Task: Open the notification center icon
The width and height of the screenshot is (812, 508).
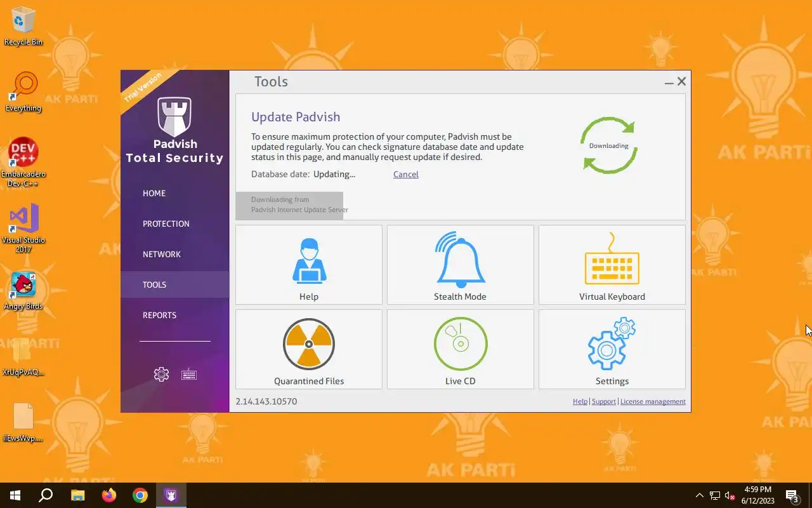Action: point(792,495)
